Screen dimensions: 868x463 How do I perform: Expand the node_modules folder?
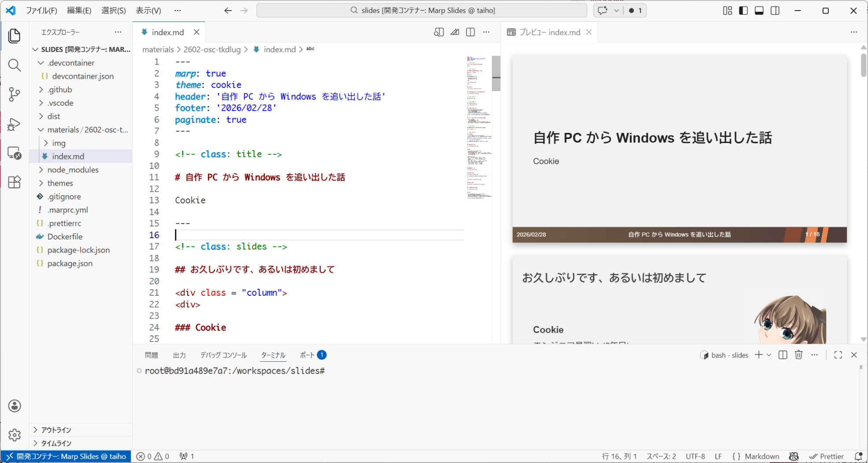tap(73, 170)
